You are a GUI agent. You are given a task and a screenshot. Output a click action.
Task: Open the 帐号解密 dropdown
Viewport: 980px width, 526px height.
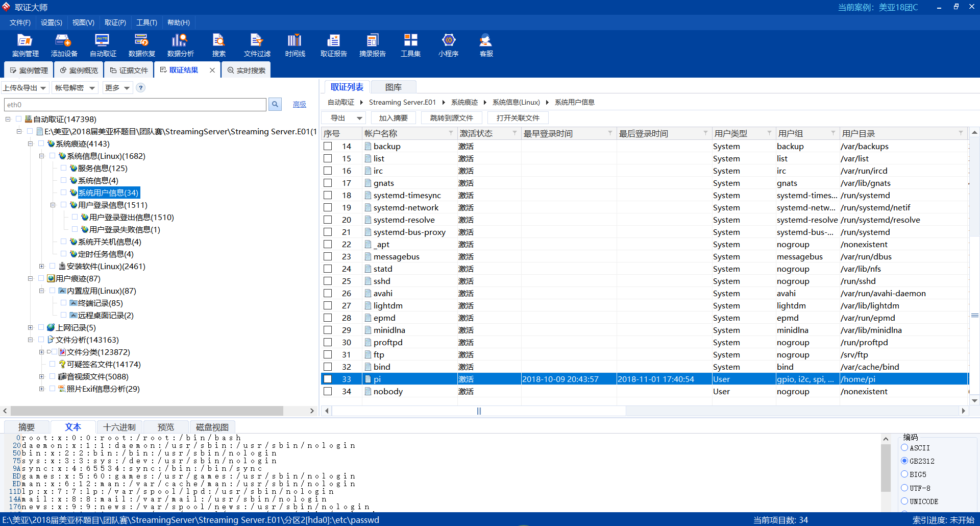75,88
